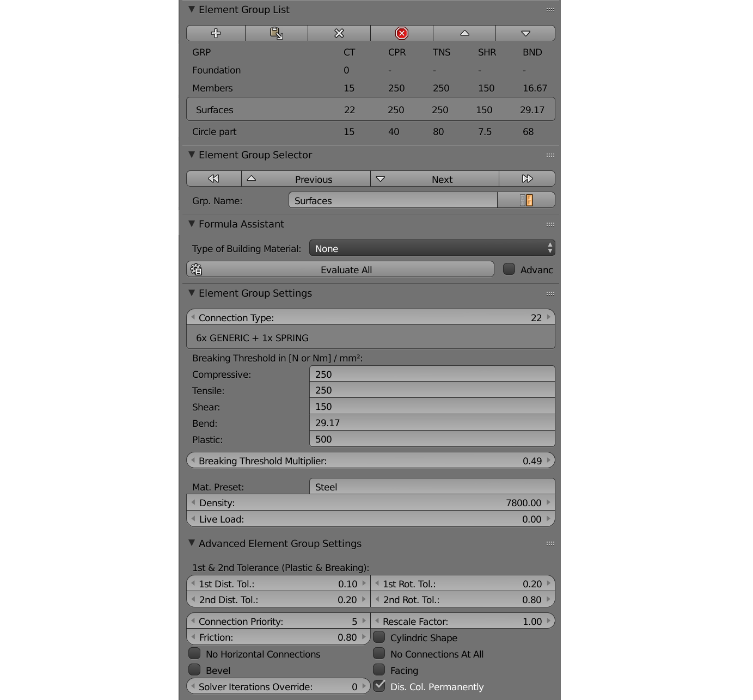
Task: Click the CPR column header
Action: point(397,52)
